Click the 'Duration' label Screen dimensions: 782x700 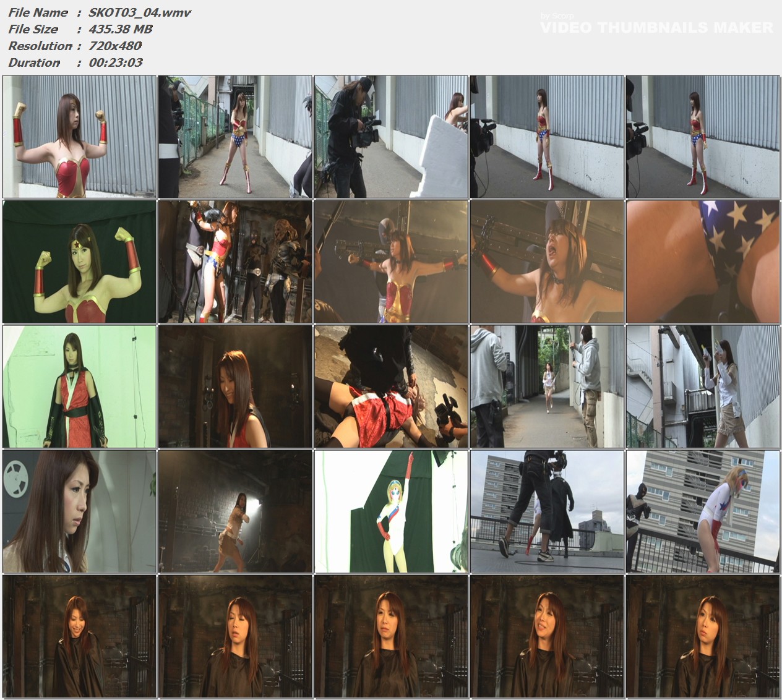34,62
